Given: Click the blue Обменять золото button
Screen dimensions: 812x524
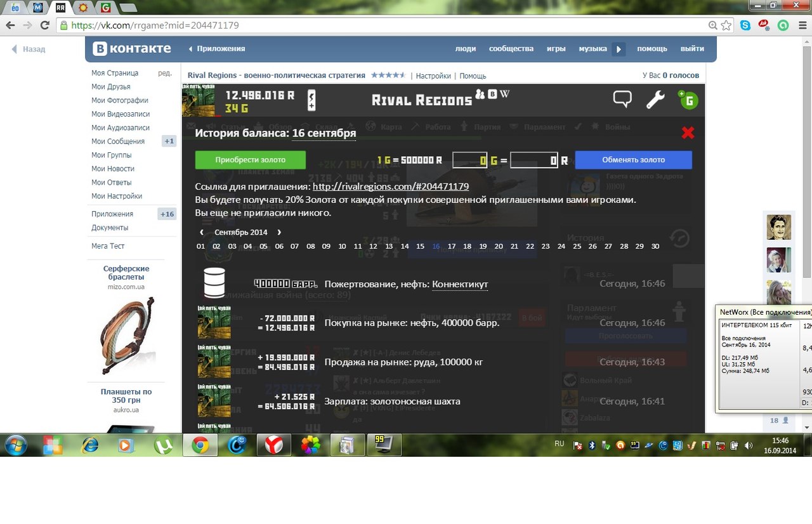Looking at the screenshot, I should pyautogui.click(x=634, y=160).
